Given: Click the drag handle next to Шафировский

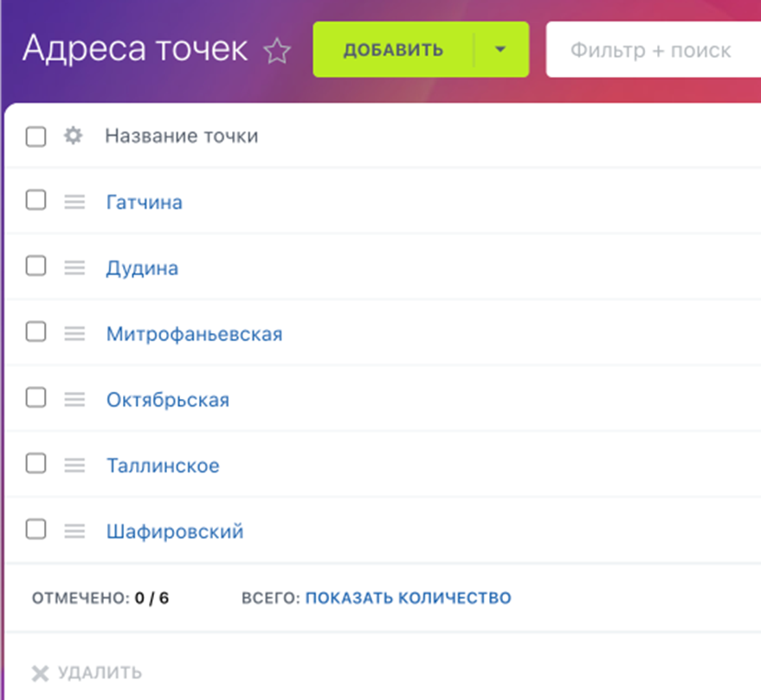Looking at the screenshot, I should [x=73, y=530].
